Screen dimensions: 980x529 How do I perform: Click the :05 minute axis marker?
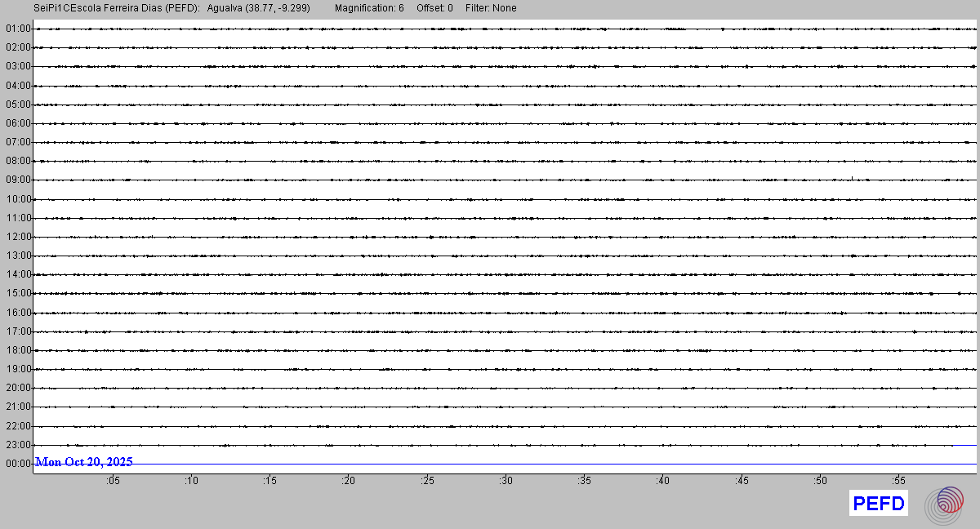pyautogui.click(x=113, y=482)
